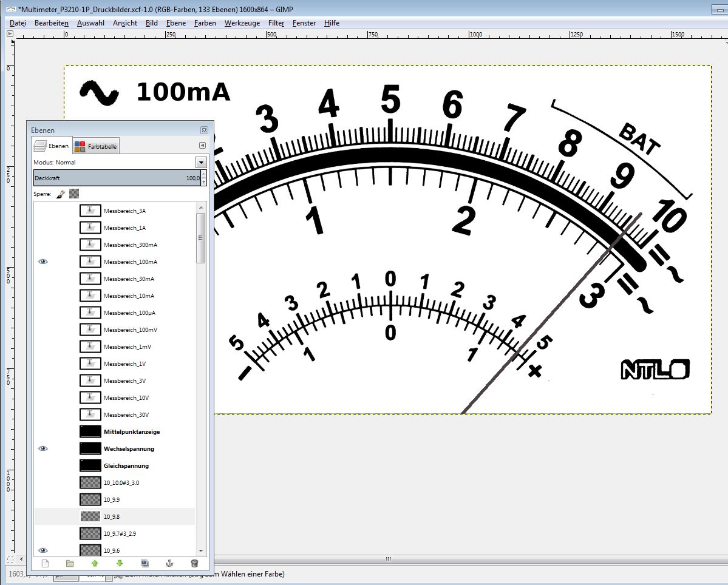Image resolution: width=728 pixels, height=585 pixels.
Task: Hide the Wechselspannung layer group
Action: 43,448
